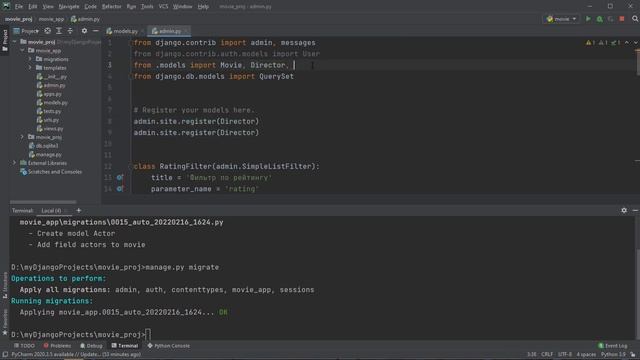This screenshot has height=360, width=640.
Task: Open the movie run configuration dropdown
Action: pos(562,19)
